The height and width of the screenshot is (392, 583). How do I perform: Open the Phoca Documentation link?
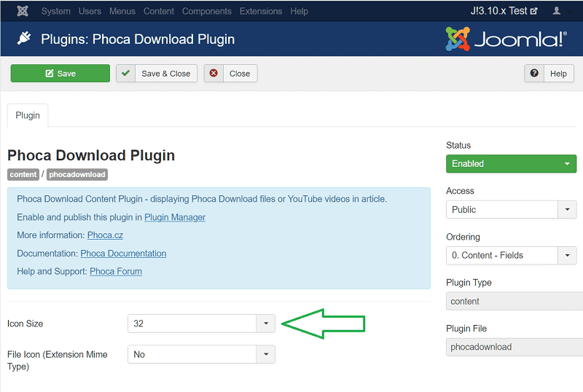(123, 254)
